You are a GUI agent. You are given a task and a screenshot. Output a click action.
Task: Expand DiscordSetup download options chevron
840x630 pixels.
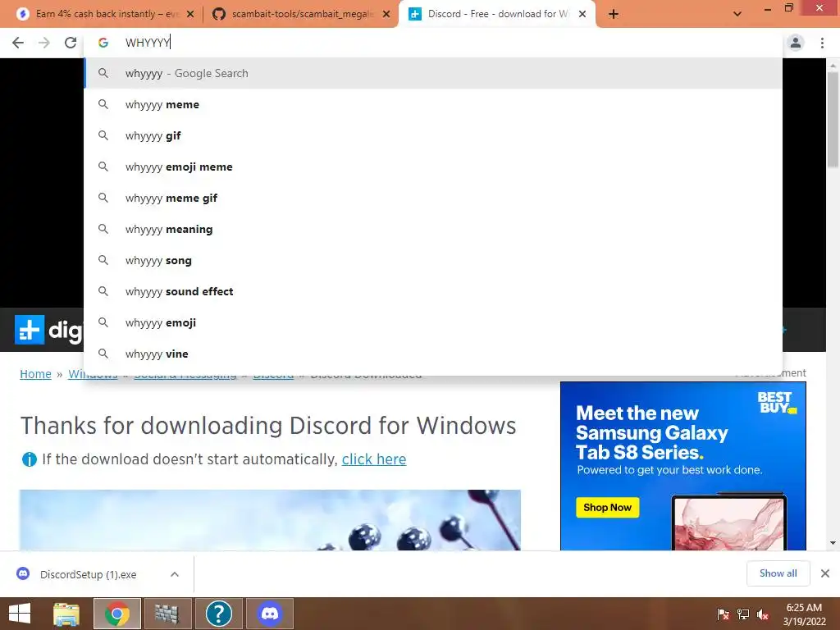pyautogui.click(x=175, y=574)
